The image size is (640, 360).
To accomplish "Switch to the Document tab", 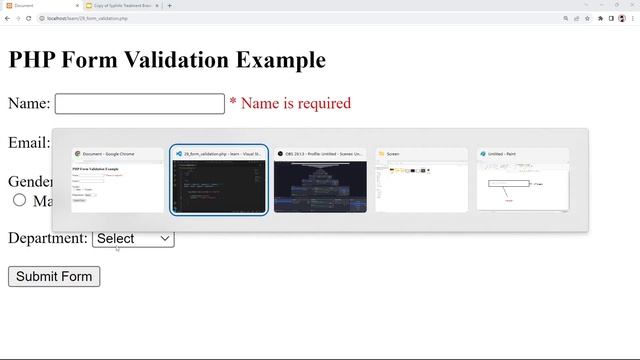I will pos(41,6).
